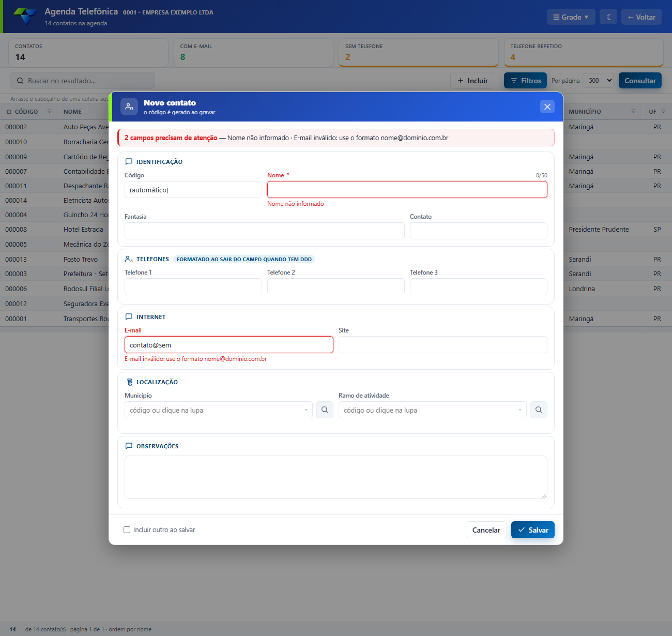Toggle dark mode moon icon

pyautogui.click(x=608, y=17)
